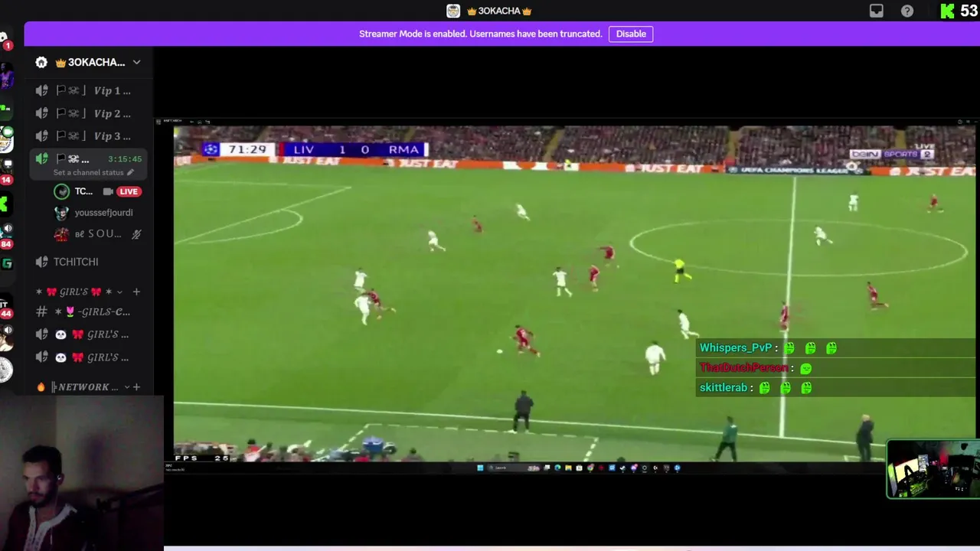Click 'Set a channel status' link

(x=89, y=172)
